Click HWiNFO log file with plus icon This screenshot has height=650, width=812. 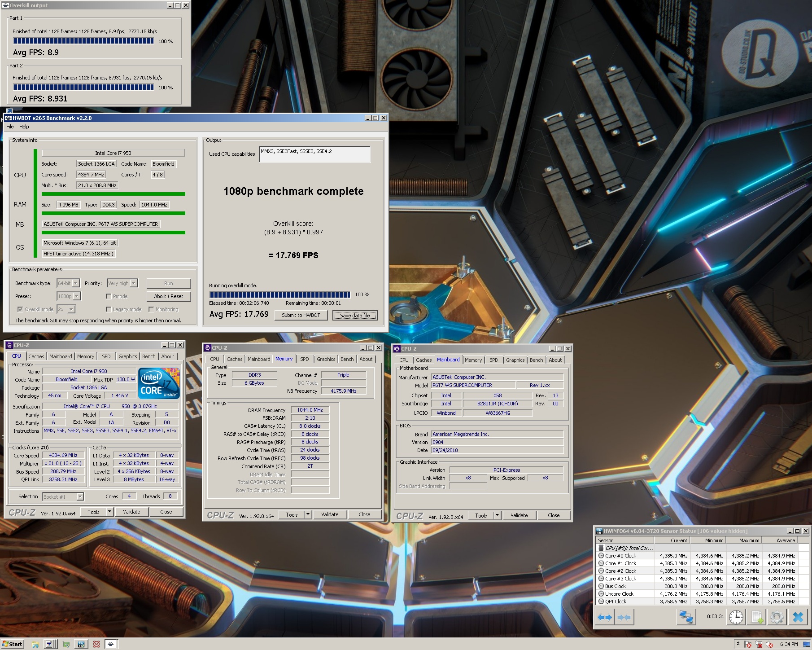(757, 617)
